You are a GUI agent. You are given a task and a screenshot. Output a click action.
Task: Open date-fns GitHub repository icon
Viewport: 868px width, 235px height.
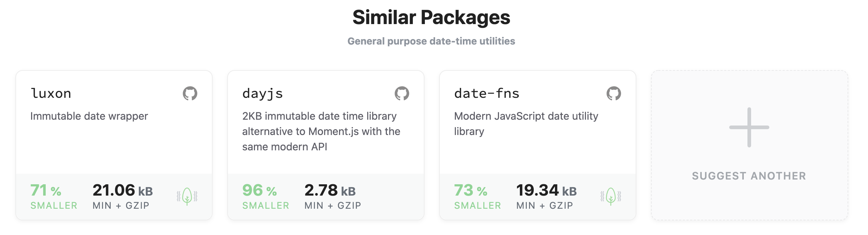click(x=614, y=93)
